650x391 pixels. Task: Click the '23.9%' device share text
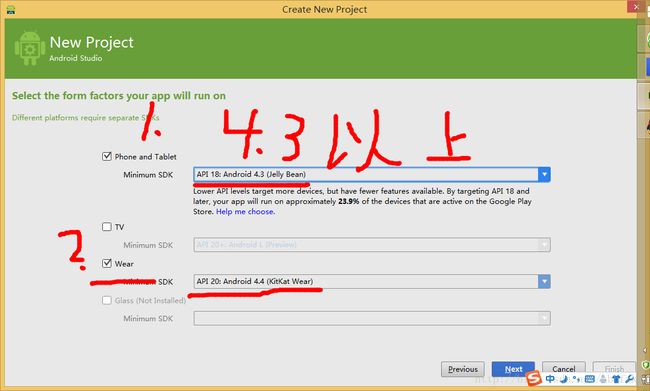[349, 202]
